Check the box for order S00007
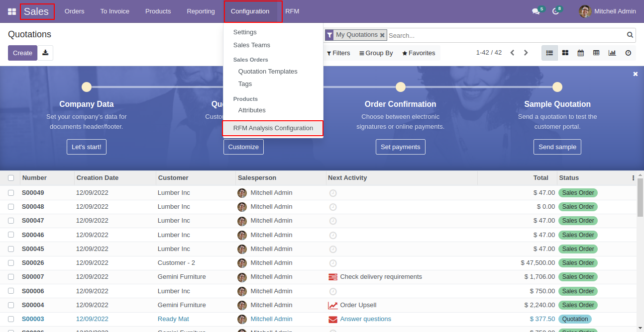644x332 pixels. point(11,277)
